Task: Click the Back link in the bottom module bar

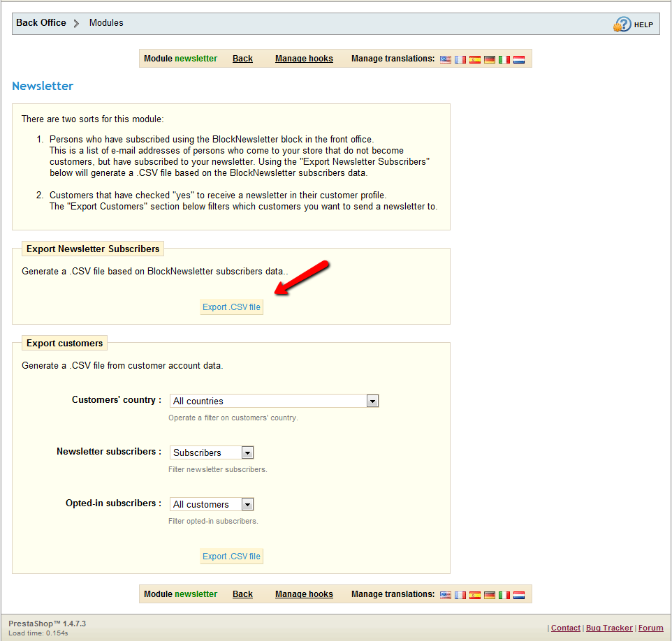Action: click(242, 594)
